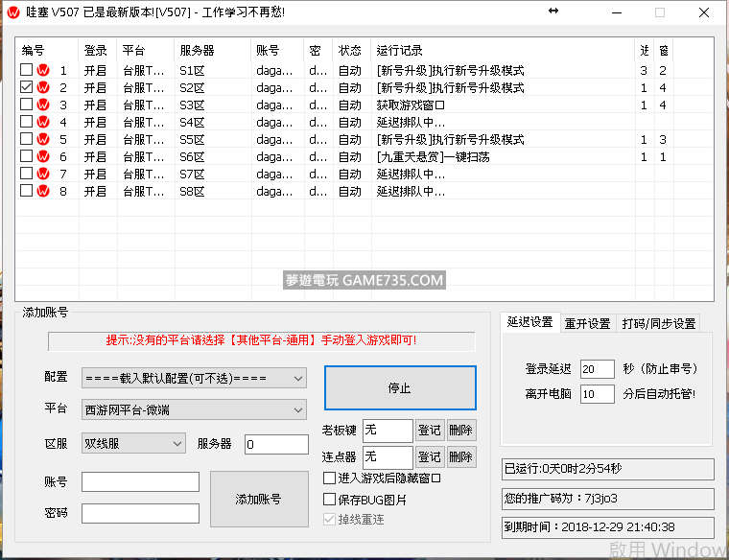Image resolution: width=729 pixels, height=560 pixels.
Task: Open the 配置 default config dropdown
Action: [194, 378]
